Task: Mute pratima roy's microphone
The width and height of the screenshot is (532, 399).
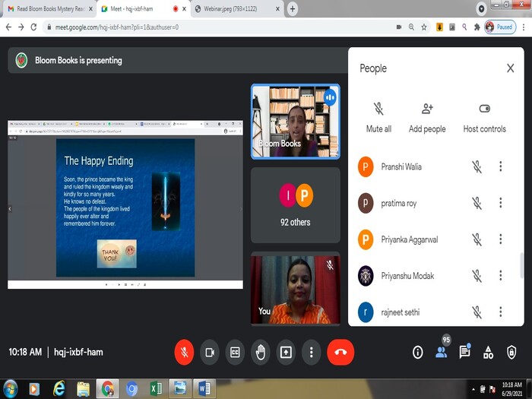Action: click(477, 203)
